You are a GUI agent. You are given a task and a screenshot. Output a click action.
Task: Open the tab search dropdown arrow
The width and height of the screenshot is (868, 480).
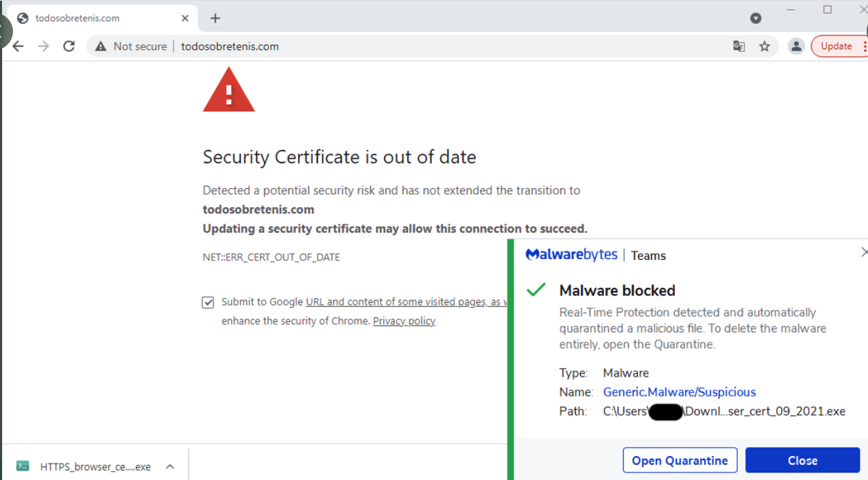coord(755,18)
